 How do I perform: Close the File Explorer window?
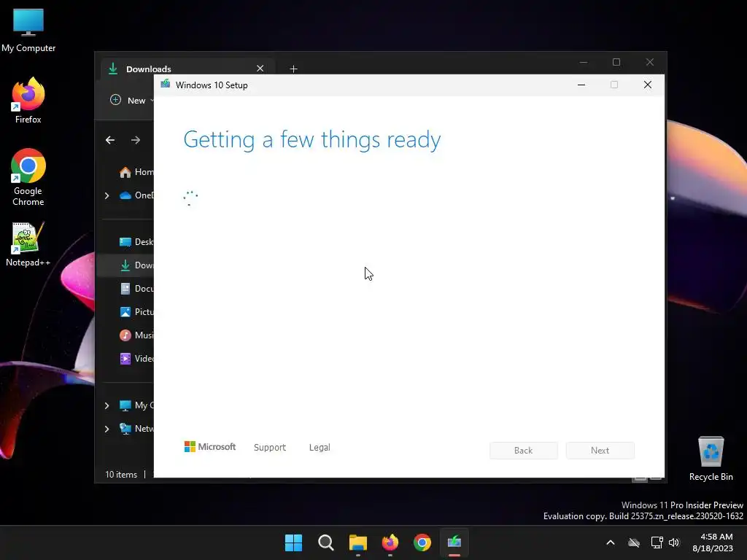tap(650, 63)
